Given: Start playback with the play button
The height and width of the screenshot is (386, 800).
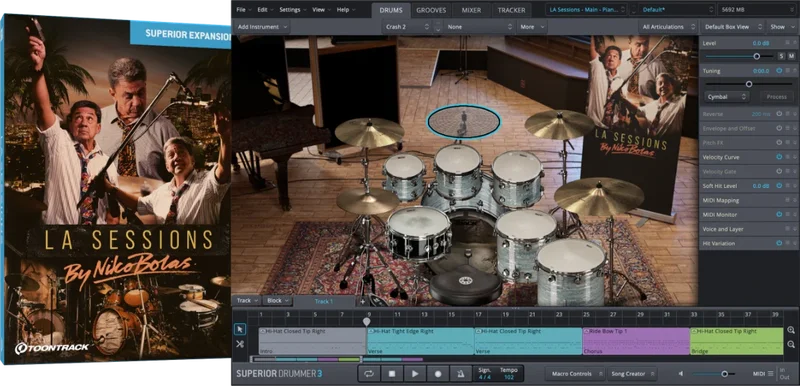Looking at the screenshot, I should [415, 374].
